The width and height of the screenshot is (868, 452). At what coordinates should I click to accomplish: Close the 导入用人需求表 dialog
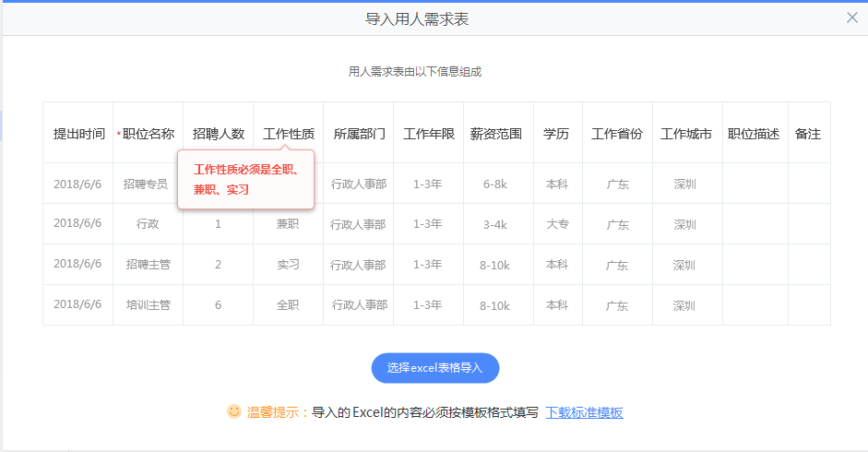(852, 18)
